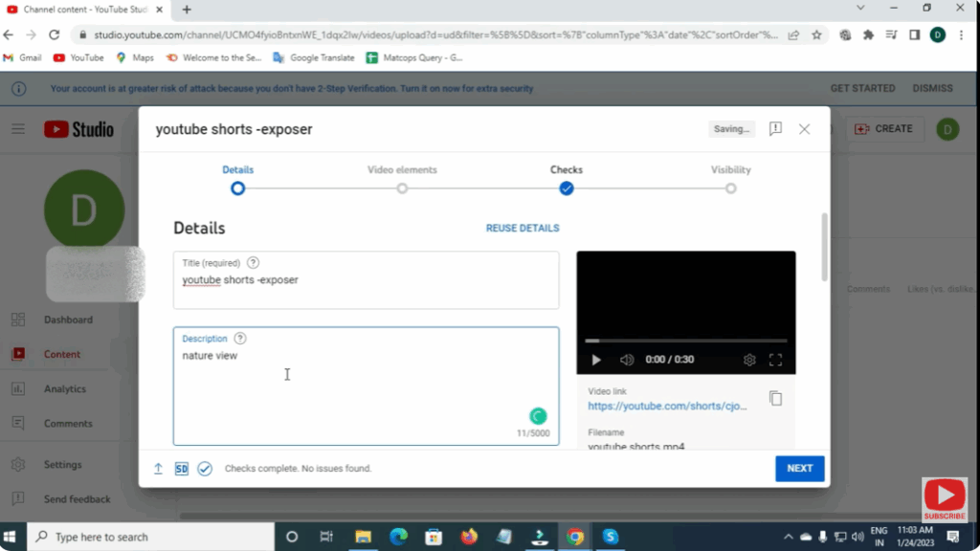Open the Details step
The image size is (980, 551).
[x=238, y=187]
